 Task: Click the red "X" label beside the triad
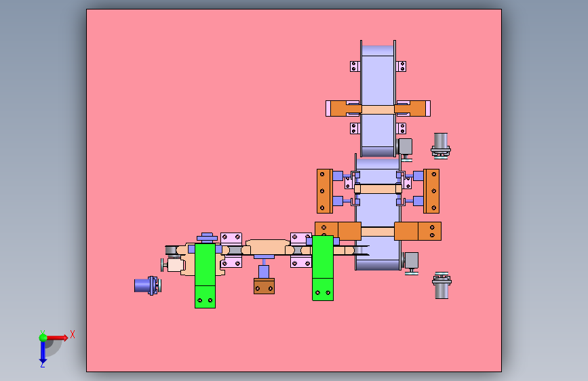click(x=73, y=334)
